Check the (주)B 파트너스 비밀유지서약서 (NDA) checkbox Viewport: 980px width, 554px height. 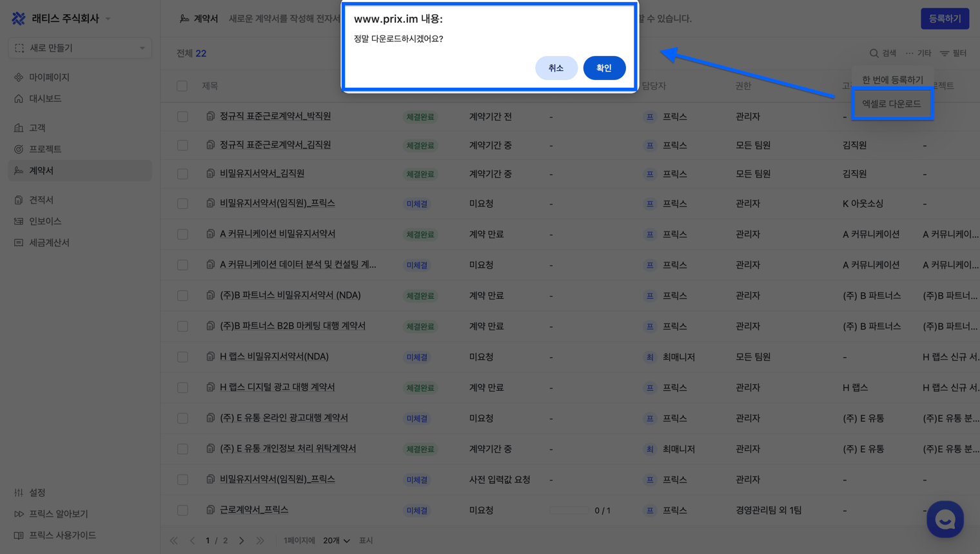pos(183,295)
